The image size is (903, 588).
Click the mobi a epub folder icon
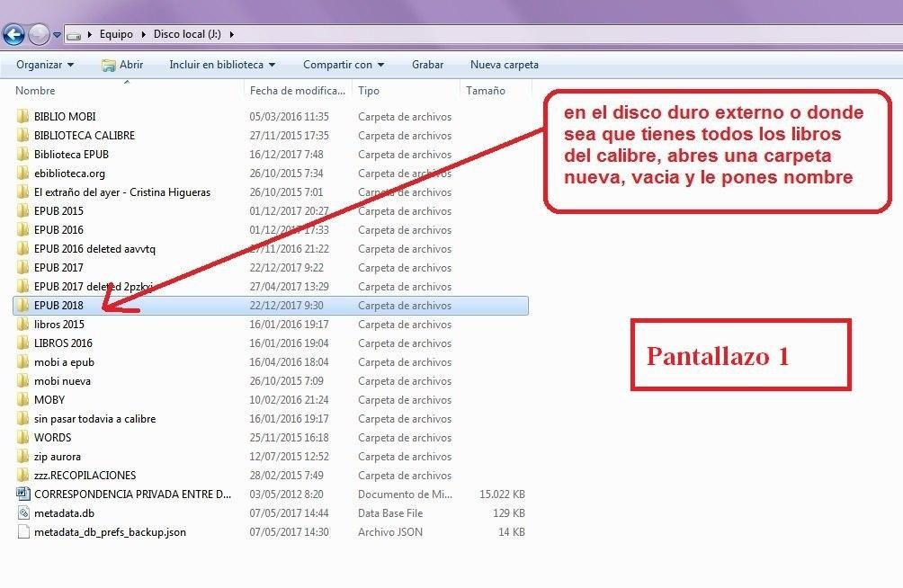pyautogui.click(x=23, y=361)
